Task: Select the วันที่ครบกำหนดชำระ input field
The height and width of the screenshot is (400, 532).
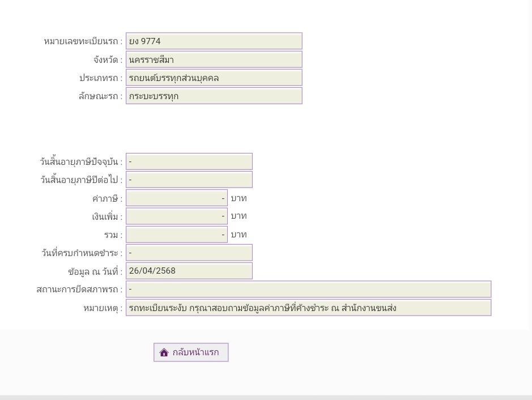Action: click(x=189, y=253)
